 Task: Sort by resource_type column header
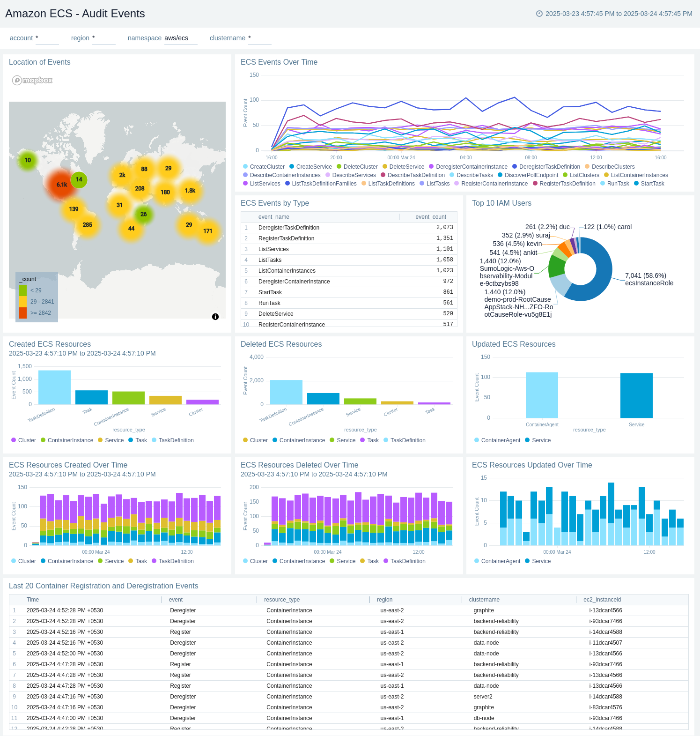tap(282, 600)
